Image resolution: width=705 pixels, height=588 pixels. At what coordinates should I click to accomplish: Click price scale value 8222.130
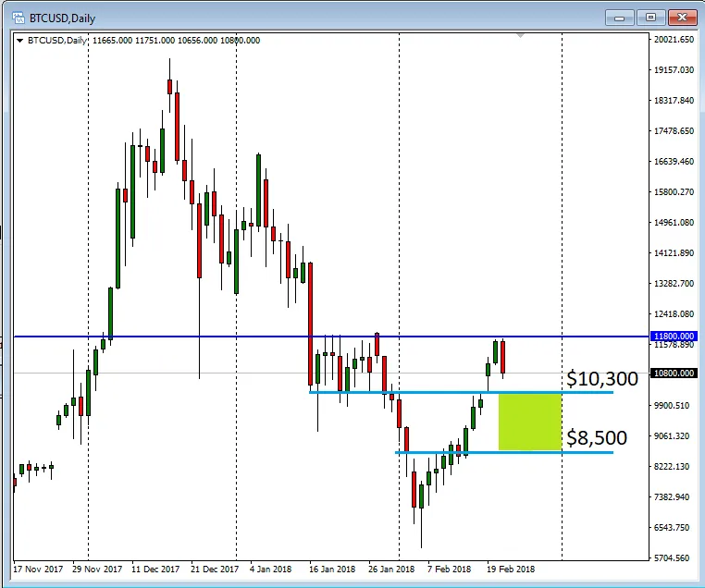672,467
